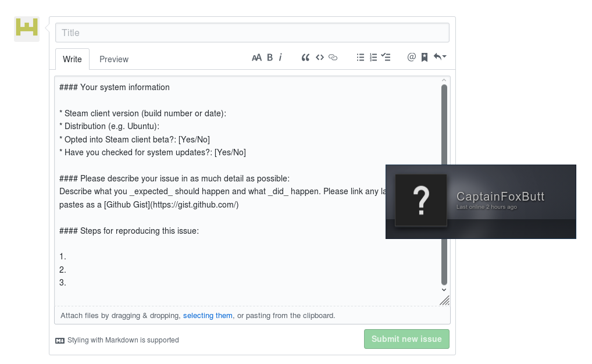Screen dimensions: 592x364
Task: Submit new issue
Action: pyautogui.click(x=406, y=339)
